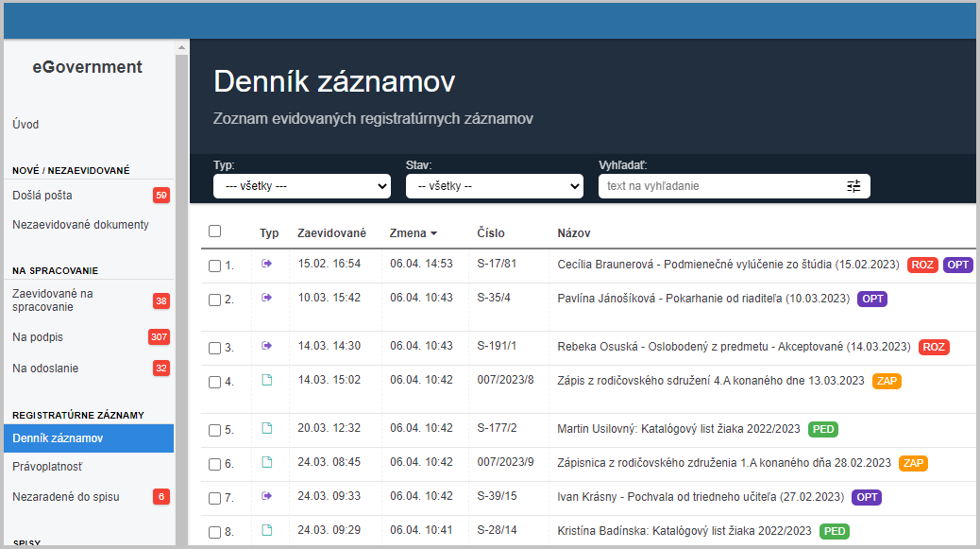Select the checkbox for row 6

coord(215,464)
